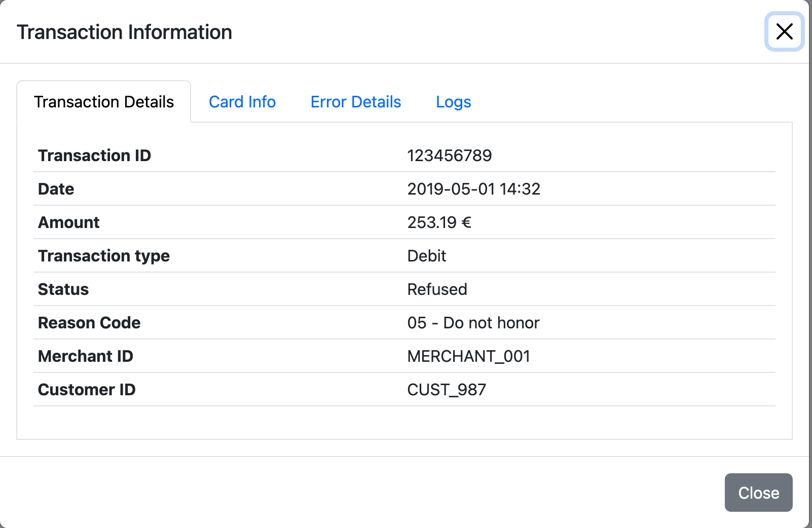Open the Error Details tab

tap(356, 102)
